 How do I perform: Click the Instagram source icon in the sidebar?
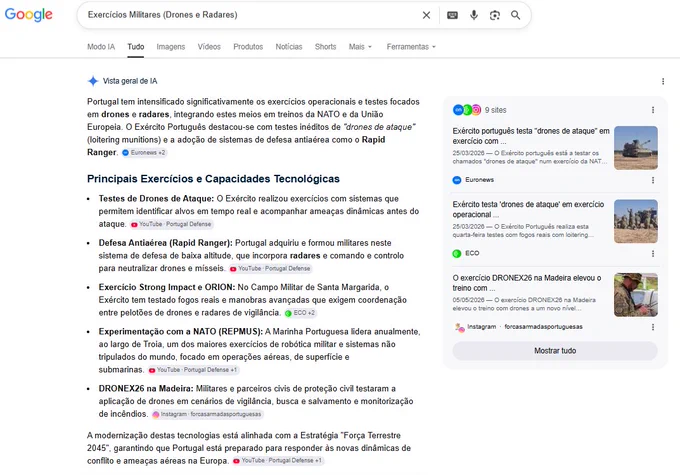pos(460,327)
